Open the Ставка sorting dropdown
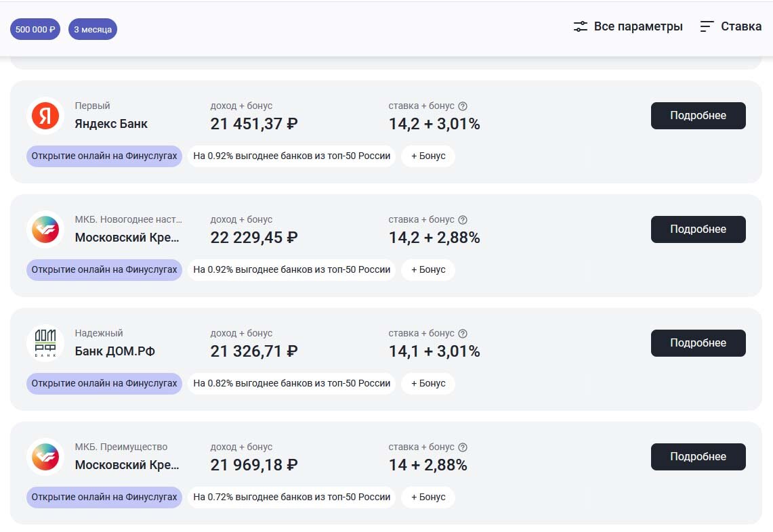The height and width of the screenshot is (532, 773). (730, 26)
